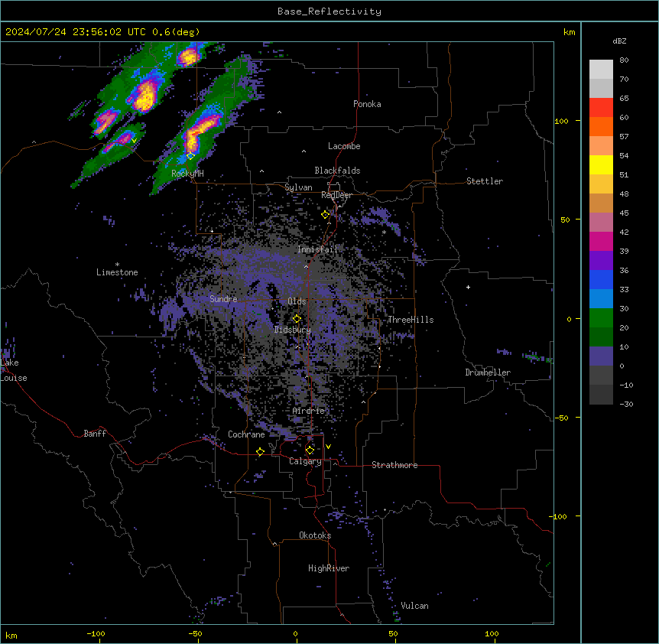This screenshot has width=659, height=644.
Task: Click the Olds city label
Action: point(297,301)
